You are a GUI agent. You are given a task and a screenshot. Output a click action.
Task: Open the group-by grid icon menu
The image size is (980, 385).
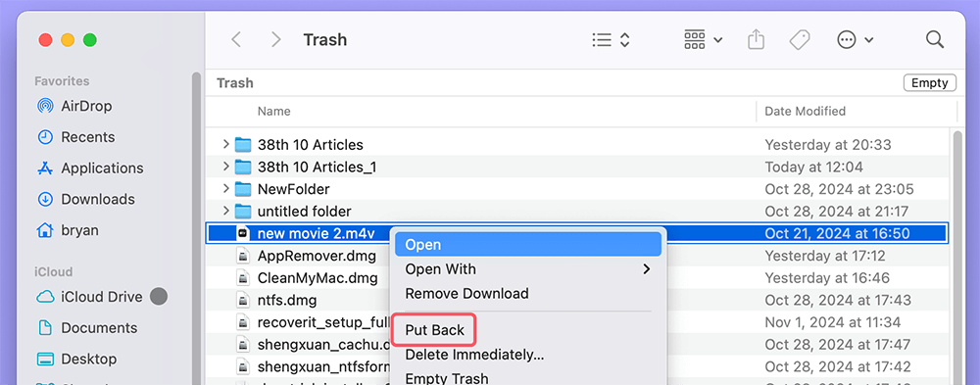pos(703,40)
